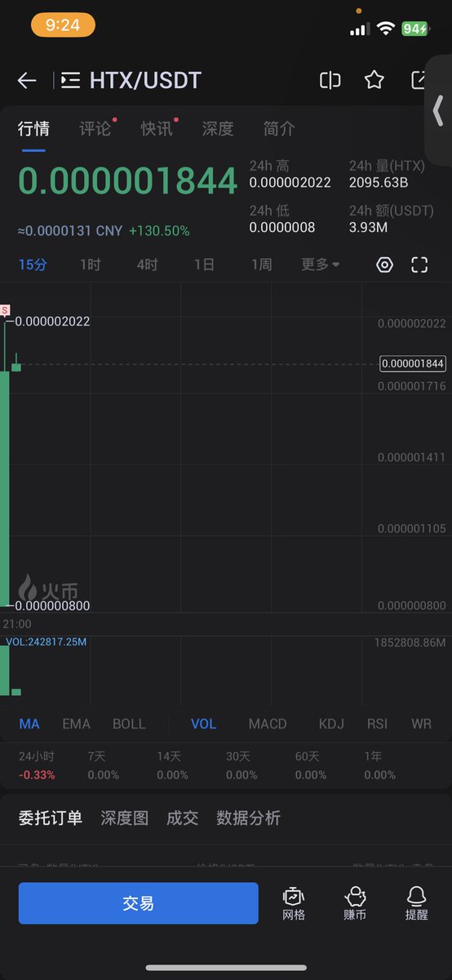Select the 1周 chart interval
The image size is (452, 980).
[261, 265]
